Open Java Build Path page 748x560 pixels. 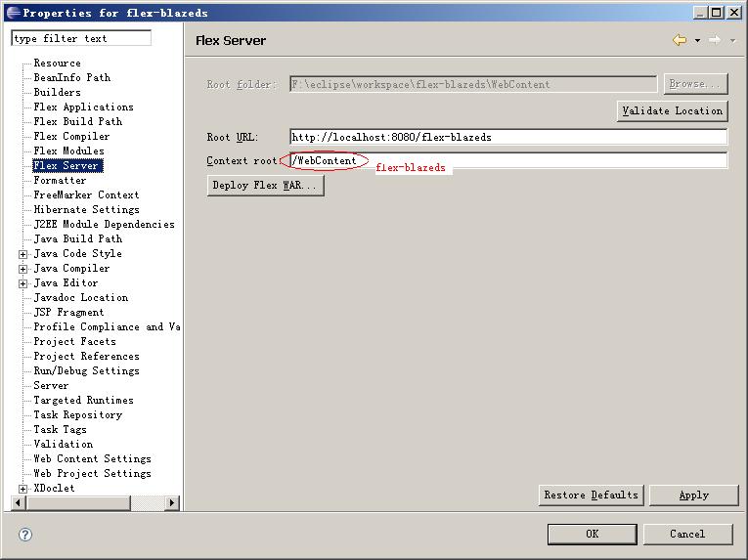coord(78,239)
